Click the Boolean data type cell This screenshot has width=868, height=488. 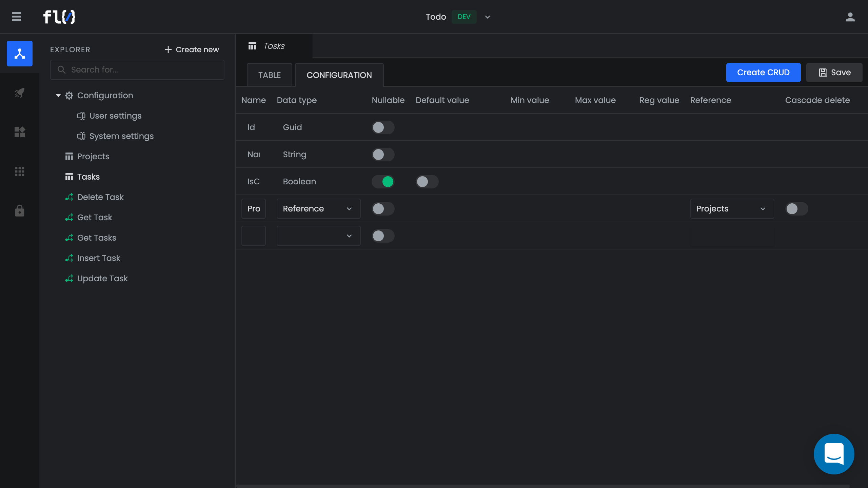[299, 182]
